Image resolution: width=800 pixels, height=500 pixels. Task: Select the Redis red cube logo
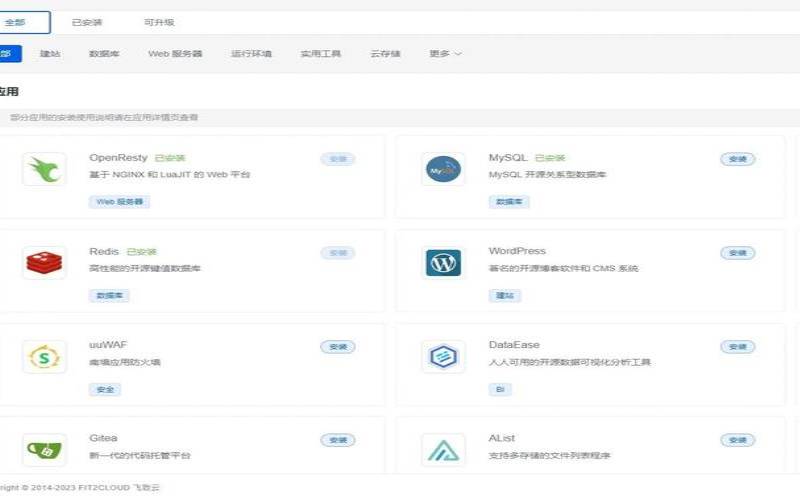44,263
